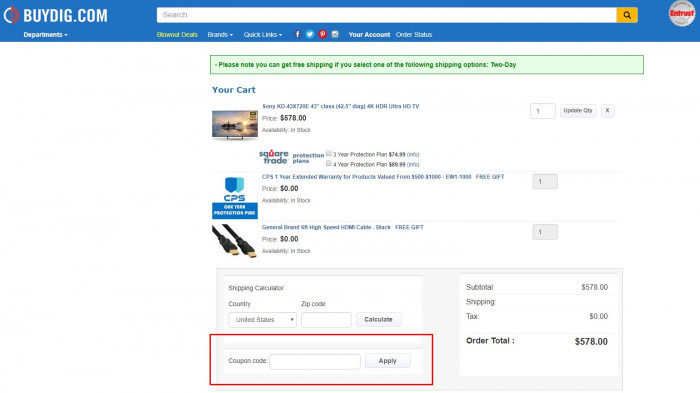The height and width of the screenshot is (393, 700).
Task: Check the 4 Year Protection Plan box
Action: click(329, 163)
